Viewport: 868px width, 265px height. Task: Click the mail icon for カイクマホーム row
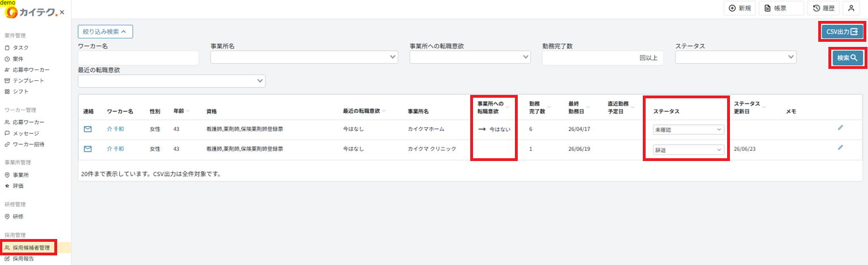click(x=88, y=129)
